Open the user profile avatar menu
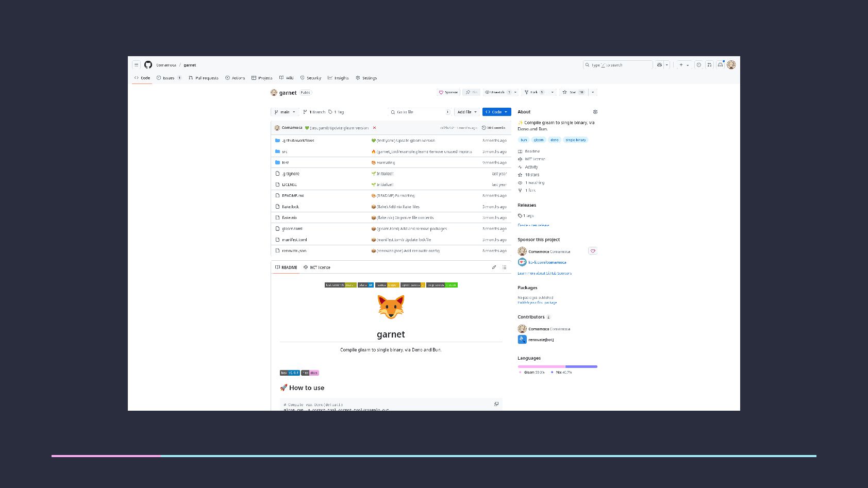This screenshot has height=488, width=868. coord(731,65)
